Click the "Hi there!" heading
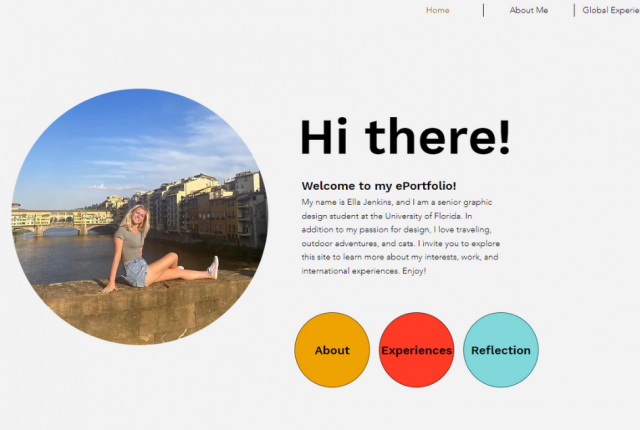This screenshot has width=640, height=430. 405,137
